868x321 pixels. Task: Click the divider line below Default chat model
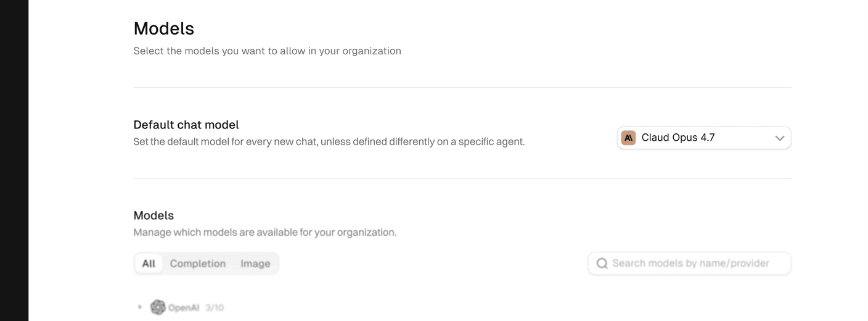point(462,178)
